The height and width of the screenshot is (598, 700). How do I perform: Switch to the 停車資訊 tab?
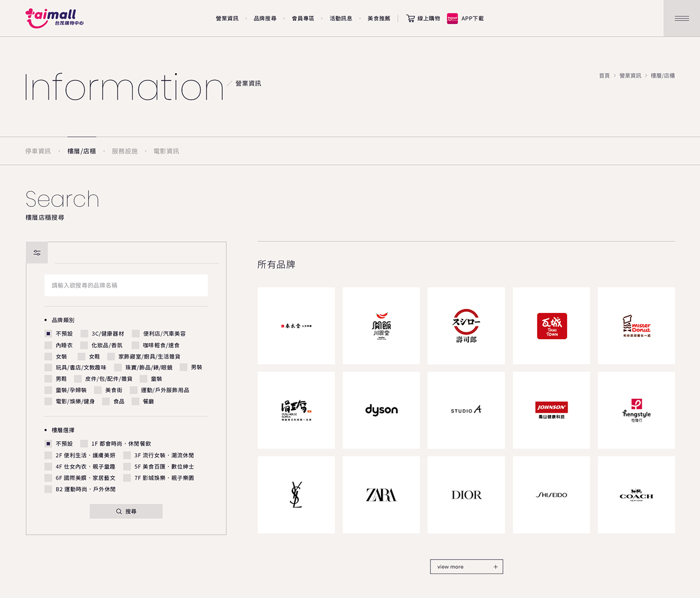[x=38, y=151]
